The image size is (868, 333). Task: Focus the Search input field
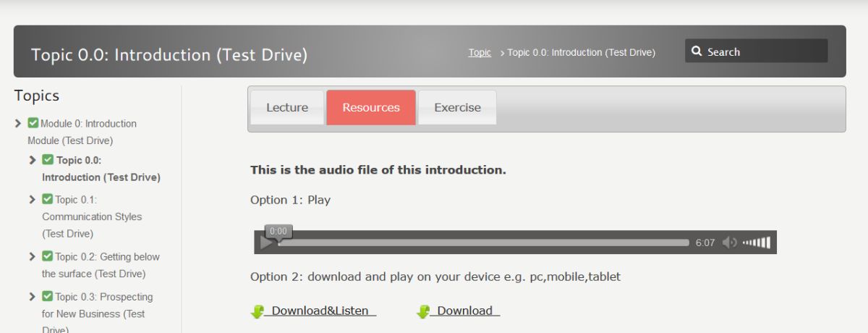coord(757,51)
